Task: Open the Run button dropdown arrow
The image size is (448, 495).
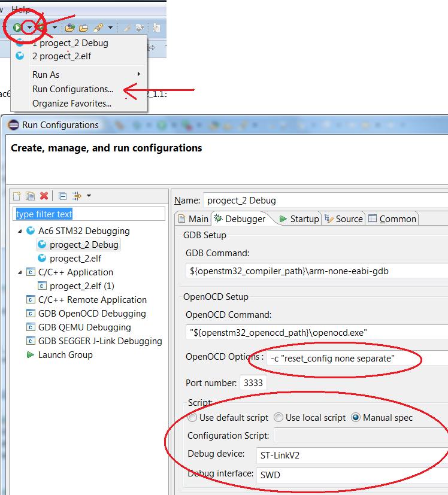Action: [29, 28]
